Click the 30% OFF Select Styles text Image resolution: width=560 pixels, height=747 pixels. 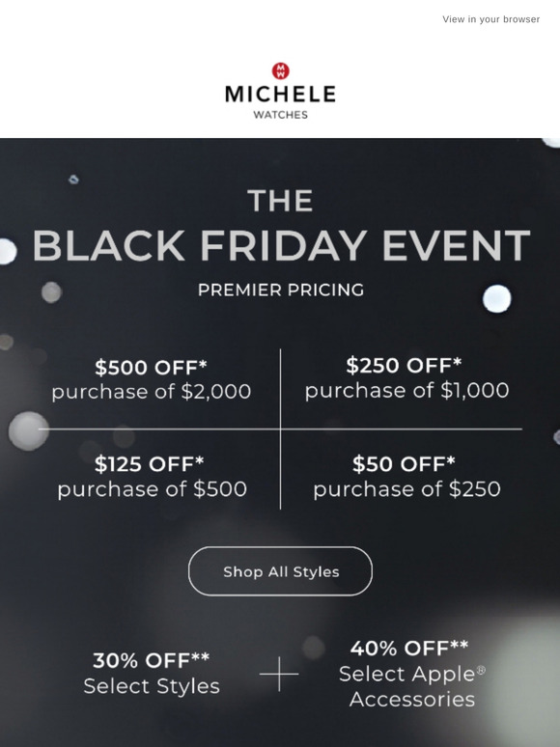click(152, 673)
